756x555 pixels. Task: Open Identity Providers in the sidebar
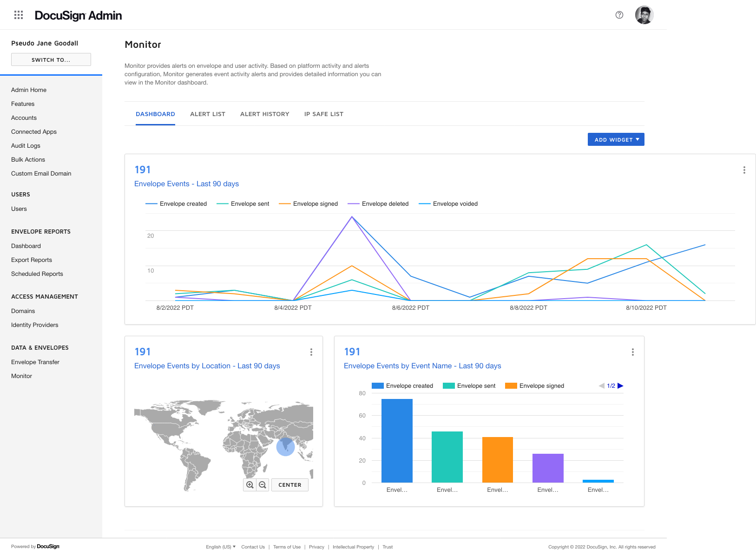(35, 325)
